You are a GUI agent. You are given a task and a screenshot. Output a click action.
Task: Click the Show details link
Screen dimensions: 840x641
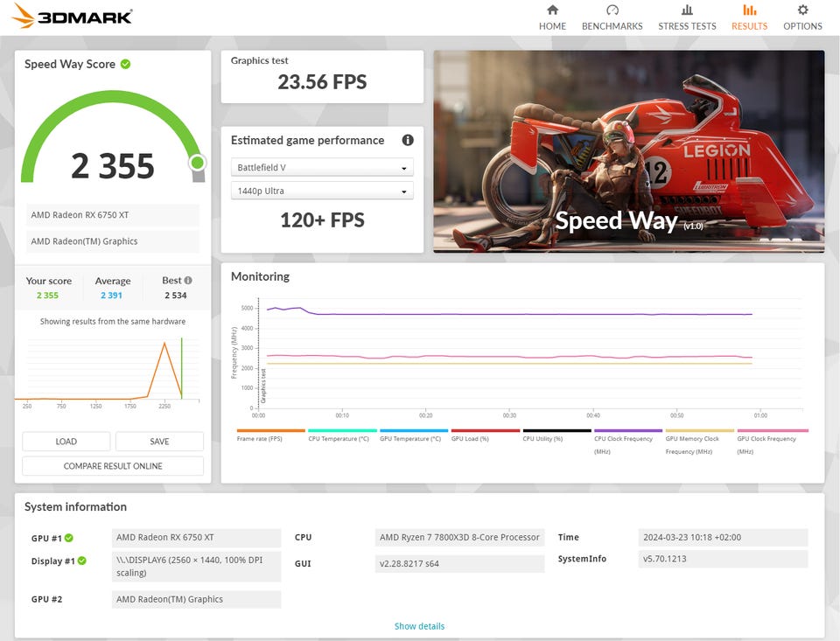[419, 626]
